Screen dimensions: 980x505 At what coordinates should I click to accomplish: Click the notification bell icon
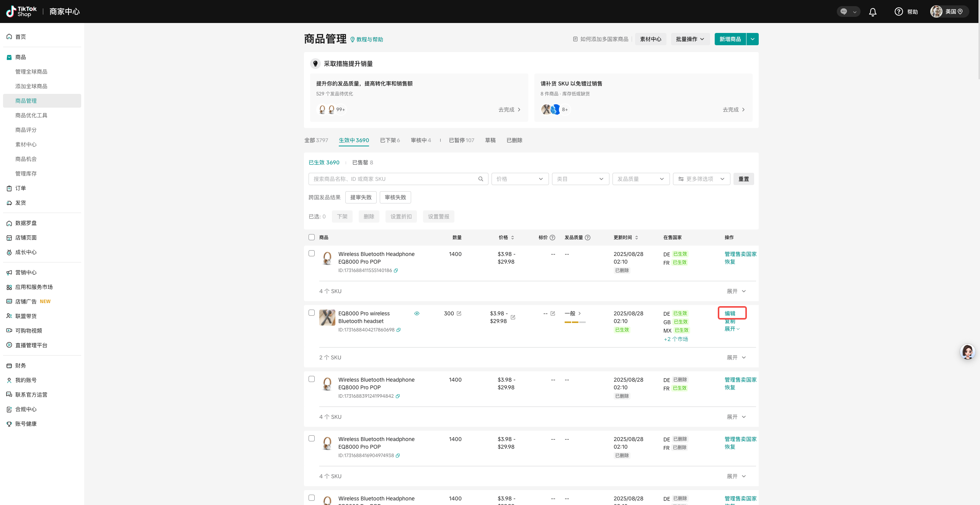pos(873,12)
